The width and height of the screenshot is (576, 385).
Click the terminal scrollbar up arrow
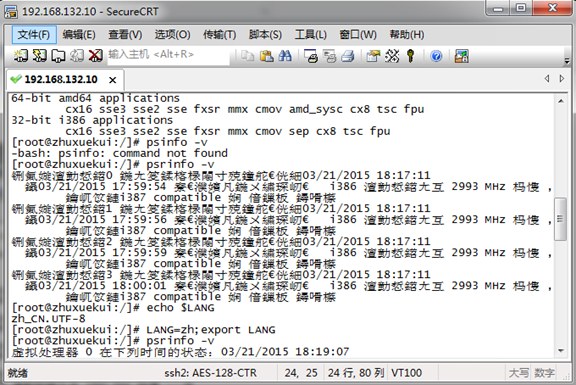click(561, 101)
